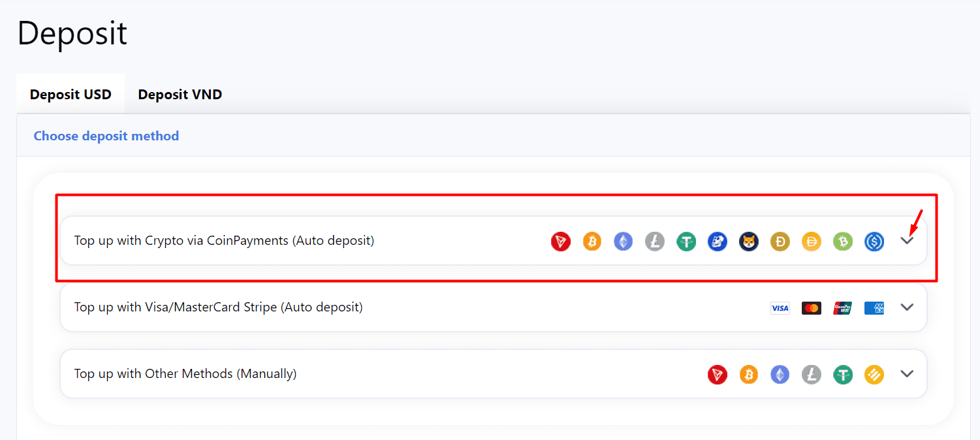This screenshot has width=980, height=440.
Task: Expand the CoinPayments crypto deposit chevron
Action: click(906, 241)
